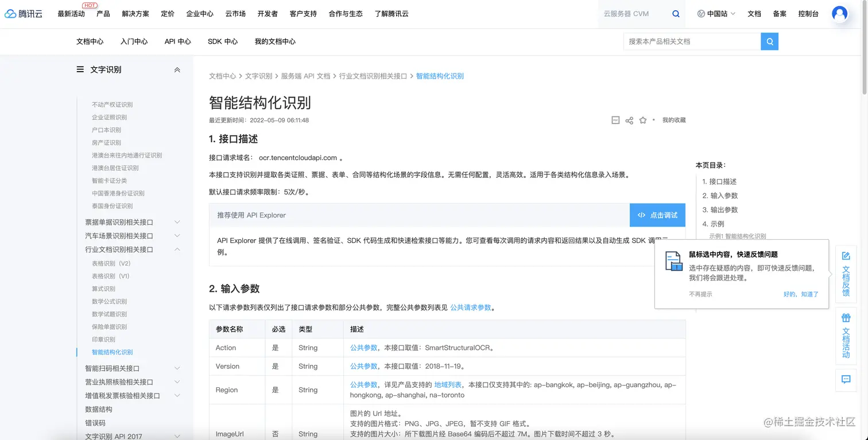Click 控制台 in top bar
Screen dimensions: 868x440
click(x=808, y=14)
